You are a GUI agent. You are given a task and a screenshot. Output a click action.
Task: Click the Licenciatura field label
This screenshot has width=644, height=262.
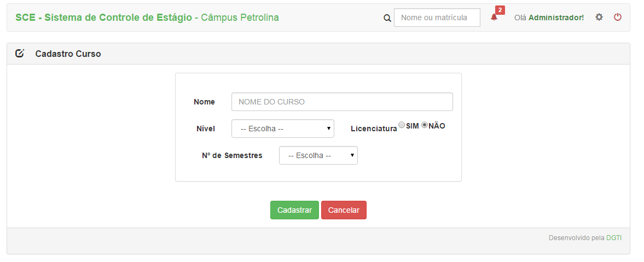pos(374,129)
